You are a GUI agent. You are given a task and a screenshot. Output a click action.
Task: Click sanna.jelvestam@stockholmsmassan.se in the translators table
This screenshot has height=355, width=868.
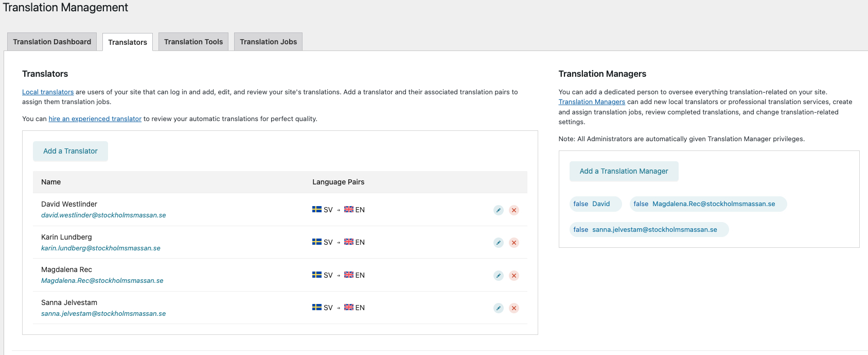(x=103, y=314)
